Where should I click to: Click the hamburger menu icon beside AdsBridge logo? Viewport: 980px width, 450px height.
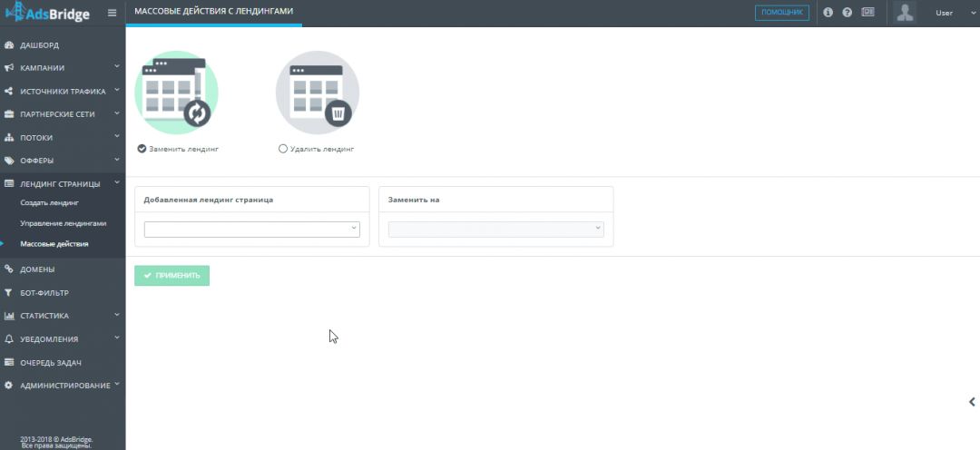click(112, 13)
